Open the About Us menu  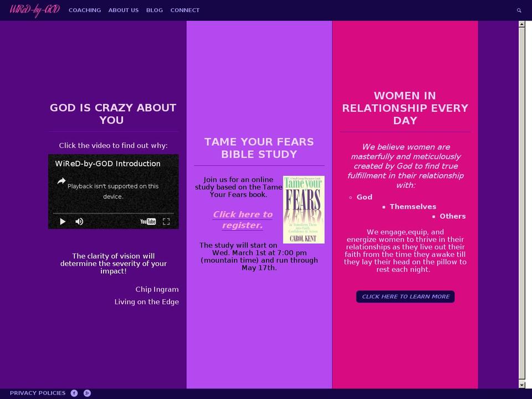coord(124,10)
